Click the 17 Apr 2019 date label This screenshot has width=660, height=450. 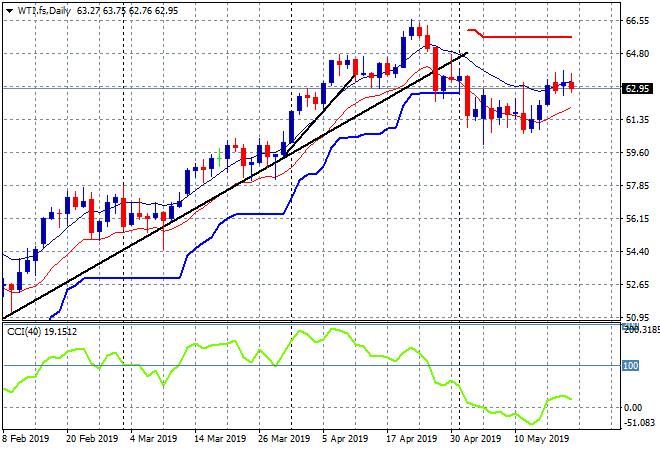click(412, 439)
